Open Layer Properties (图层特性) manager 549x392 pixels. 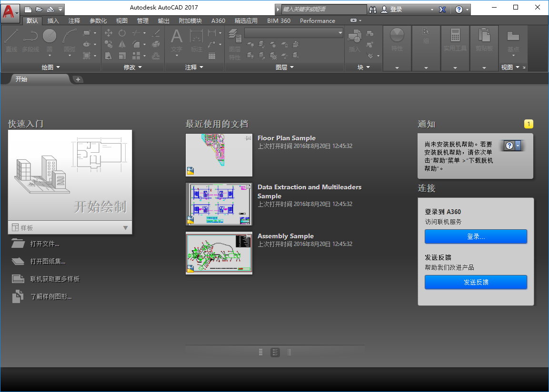click(x=235, y=45)
